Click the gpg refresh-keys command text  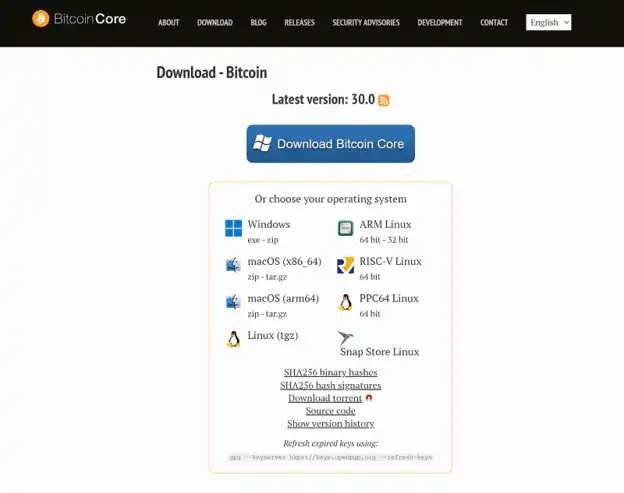(x=330, y=457)
